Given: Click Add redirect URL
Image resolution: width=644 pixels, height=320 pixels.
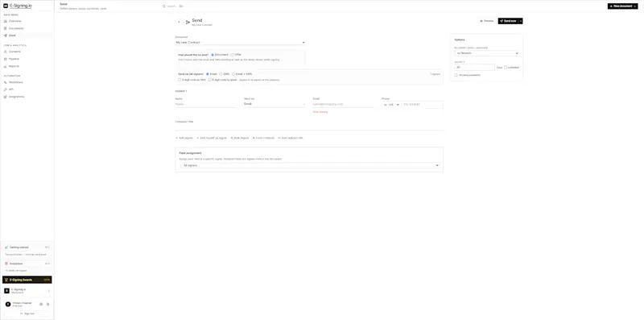Looking at the screenshot, I should point(291,138).
